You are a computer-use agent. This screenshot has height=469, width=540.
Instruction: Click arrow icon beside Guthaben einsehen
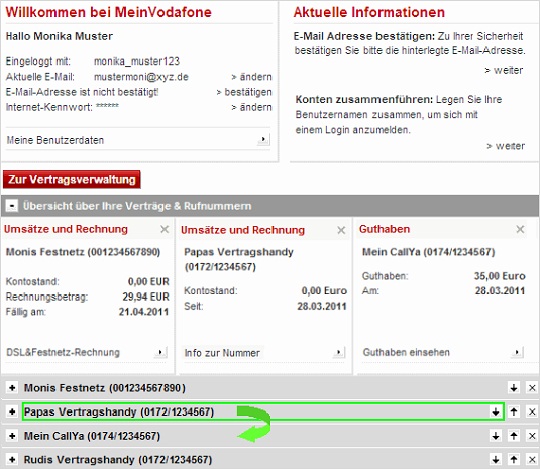coord(517,352)
